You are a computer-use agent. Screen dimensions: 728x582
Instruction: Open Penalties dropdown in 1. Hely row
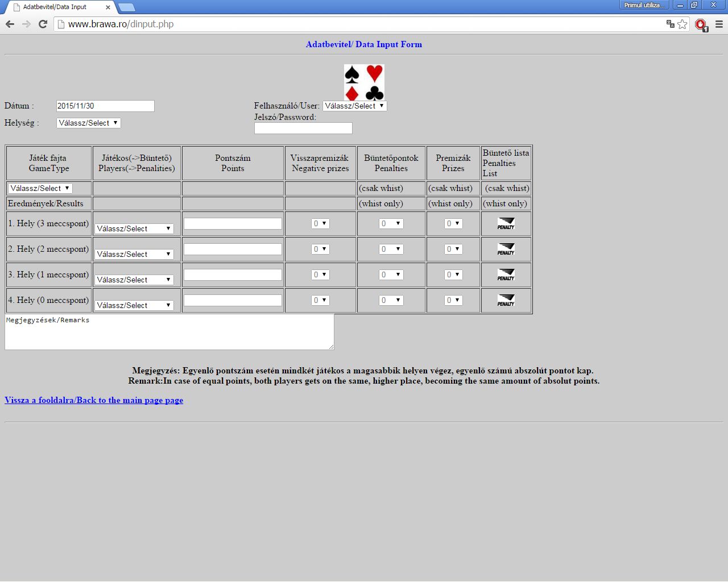point(391,223)
